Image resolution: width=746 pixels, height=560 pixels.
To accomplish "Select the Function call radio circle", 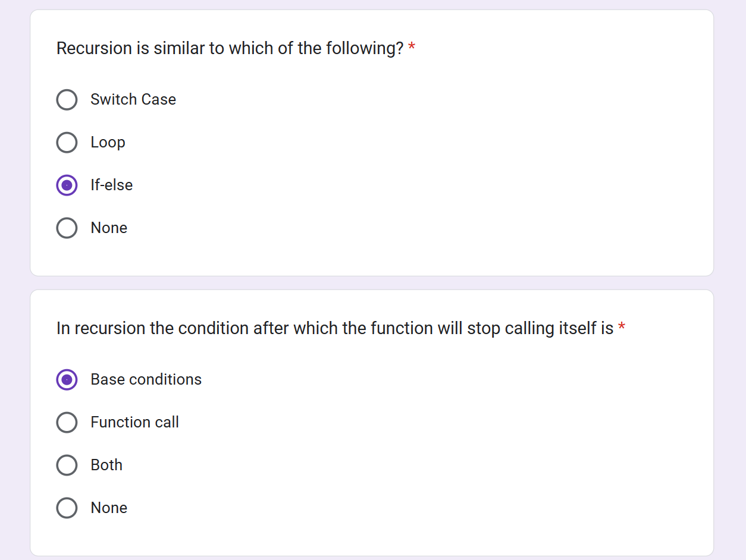I will [67, 422].
